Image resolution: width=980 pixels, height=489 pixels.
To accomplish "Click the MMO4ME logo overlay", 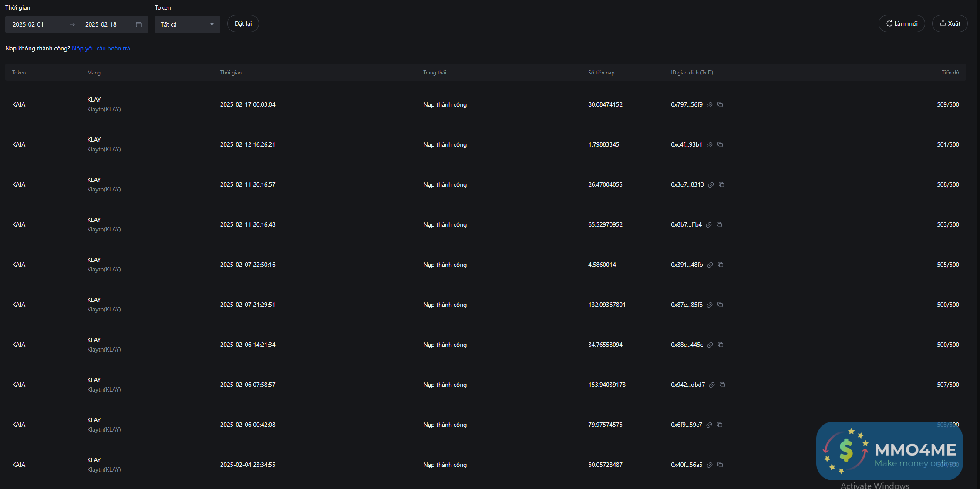I will 889,451.
